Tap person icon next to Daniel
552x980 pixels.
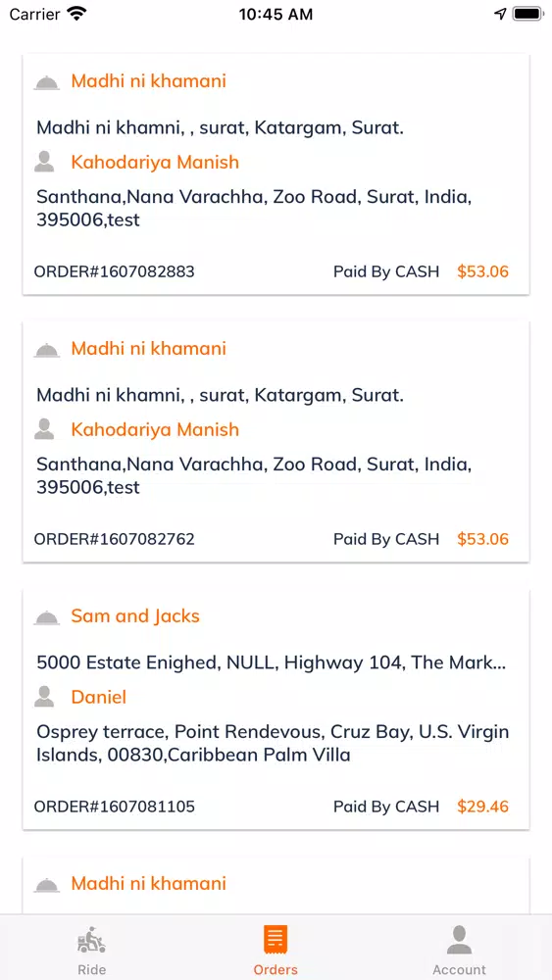tap(44, 697)
